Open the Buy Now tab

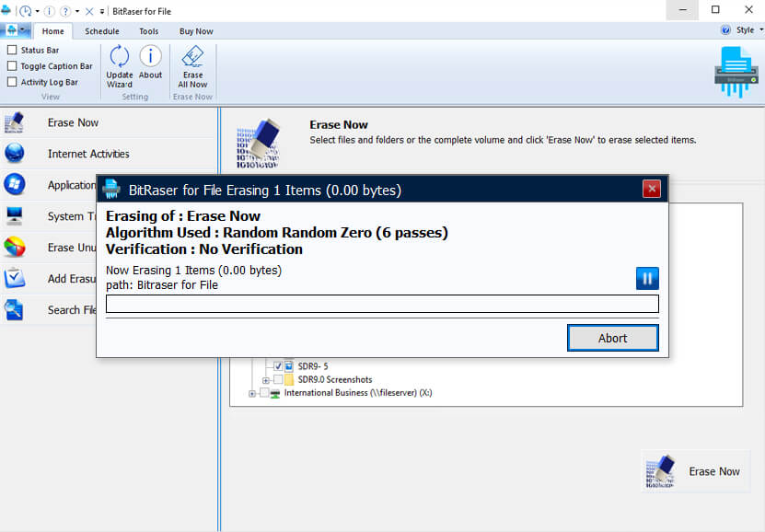[196, 31]
